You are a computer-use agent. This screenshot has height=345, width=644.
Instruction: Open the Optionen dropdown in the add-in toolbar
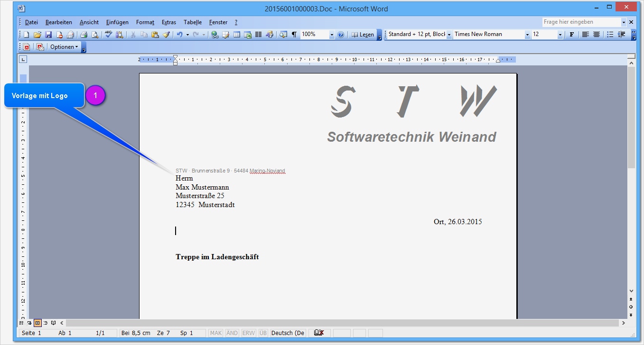click(65, 46)
